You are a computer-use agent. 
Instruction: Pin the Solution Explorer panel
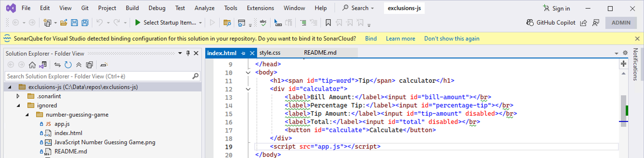(188, 53)
